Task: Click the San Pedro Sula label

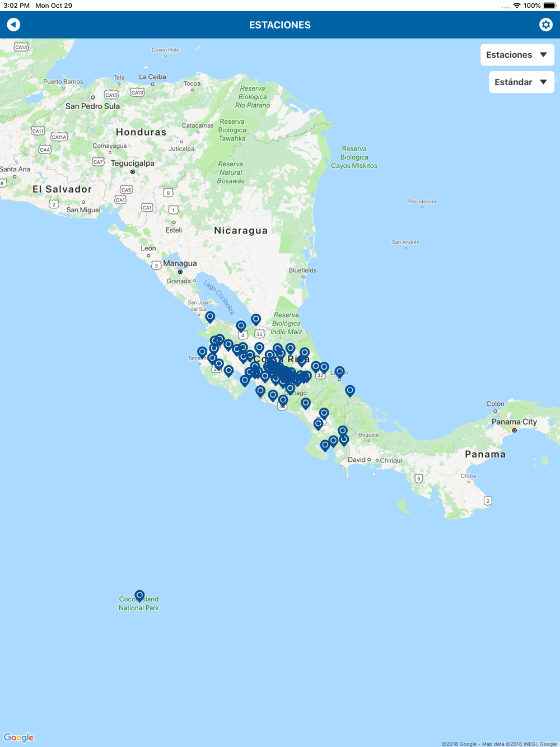Action: (92, 106)
